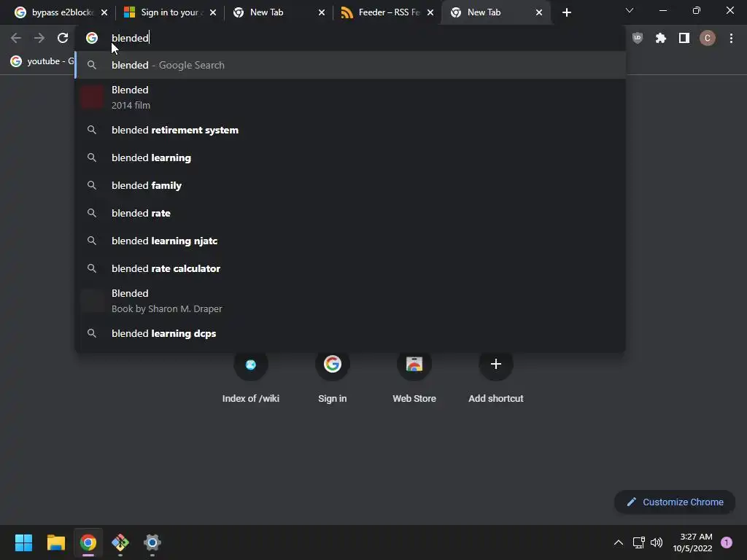Image resolution: width=747 pixels, height=560 pixels.
Task: Close the Sign in to your account tab
Action: click(x=213, y=12)
